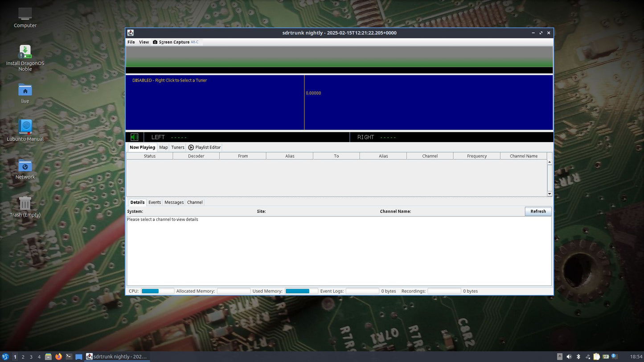Click the Used Memory progress bar

(x=302, y=291)
